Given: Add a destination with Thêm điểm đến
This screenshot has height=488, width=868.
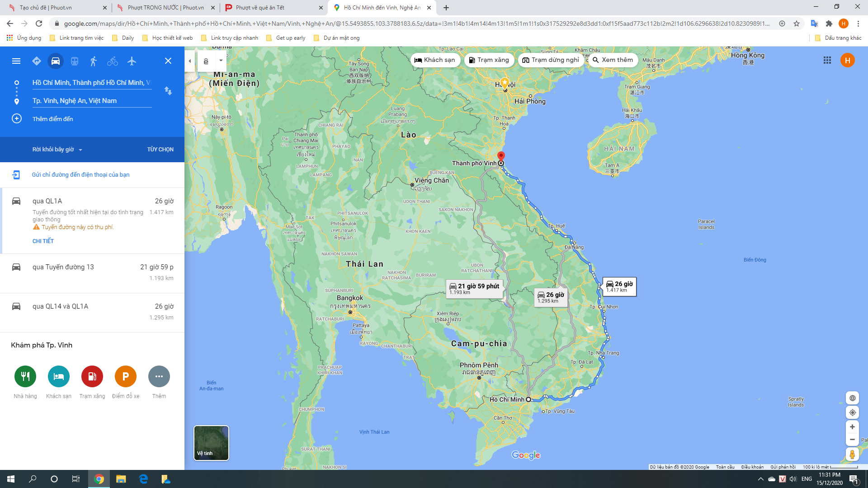Looking at the screenshot, I should click(x=52, y=119).
